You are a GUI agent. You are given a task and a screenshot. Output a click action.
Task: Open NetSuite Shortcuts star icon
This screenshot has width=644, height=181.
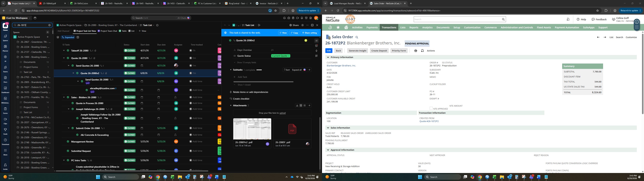click(x=338, y=27)
